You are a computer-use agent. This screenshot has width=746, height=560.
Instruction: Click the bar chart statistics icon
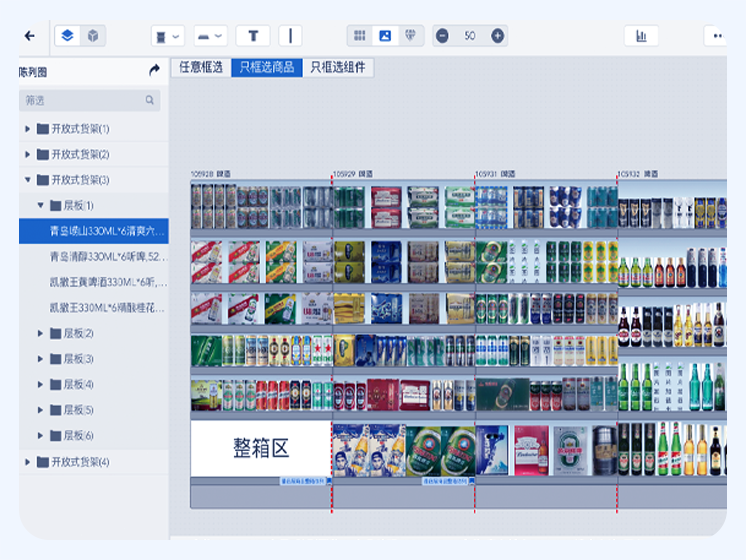(x=641, y=36)
